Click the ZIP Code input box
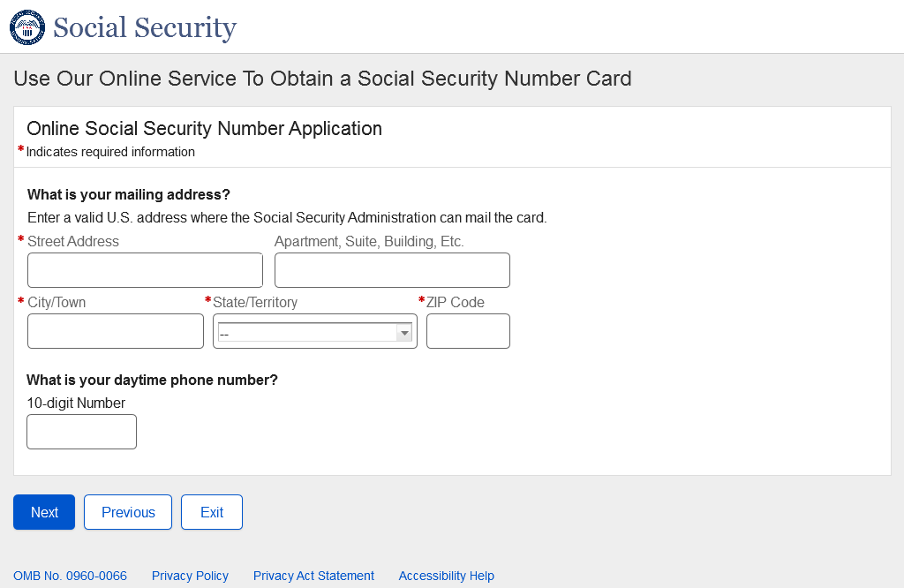The height and width of the screenshot is (588, 904). pyautogui.click(x=468, y=331)
